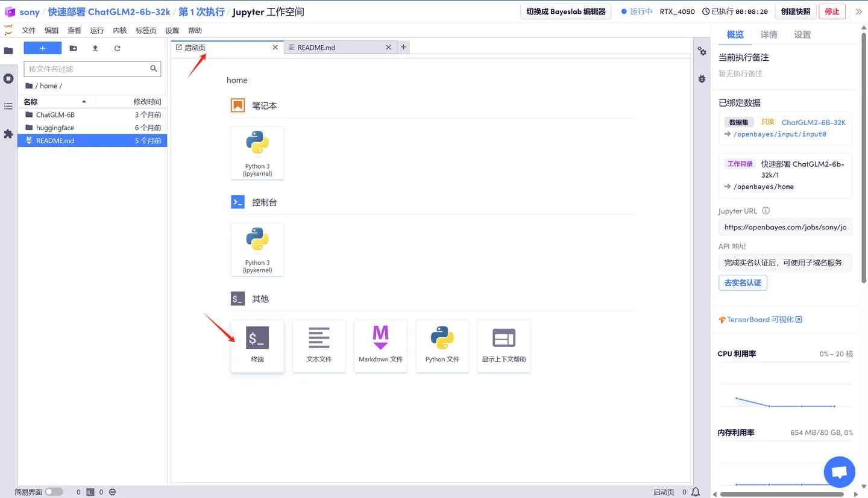This screenshot has width=868, height=498.
Task: Click sony breadcrumb link
Action: click(30, 12)
